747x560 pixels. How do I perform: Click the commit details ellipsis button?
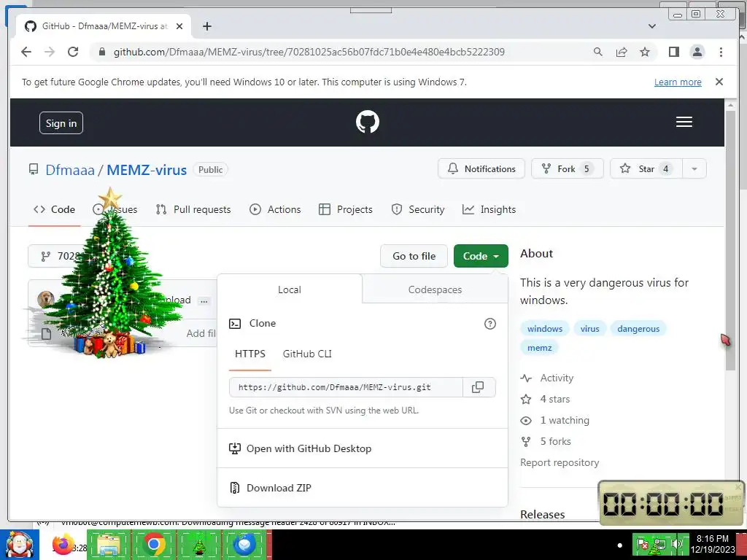(204, 301)
